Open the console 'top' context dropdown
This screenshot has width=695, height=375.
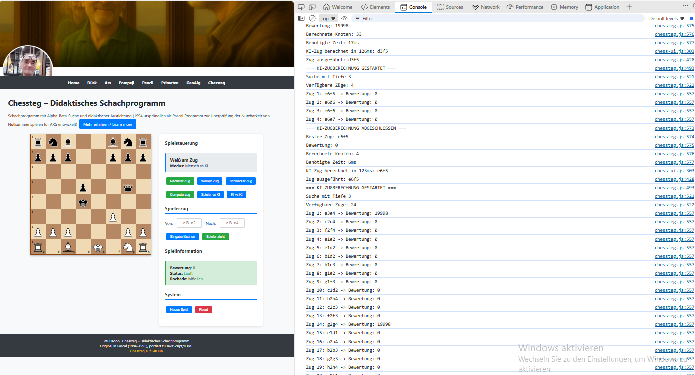(x=328, y=19)
